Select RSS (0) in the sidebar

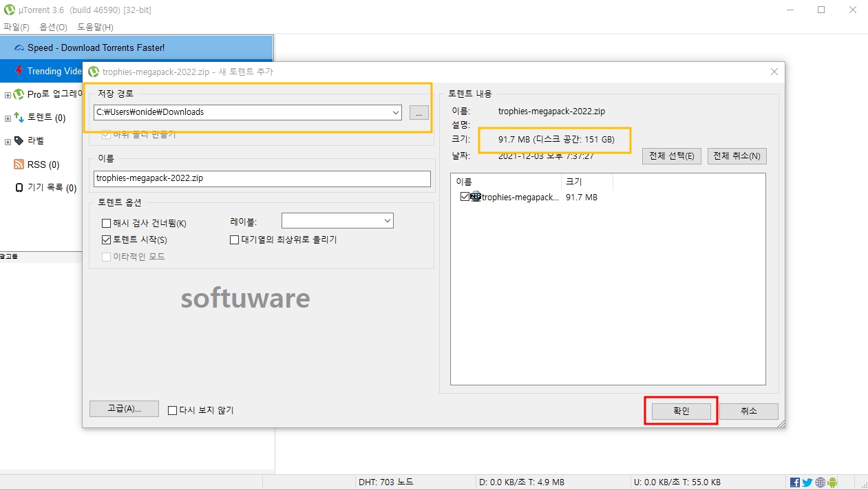(x=43, y=164)
